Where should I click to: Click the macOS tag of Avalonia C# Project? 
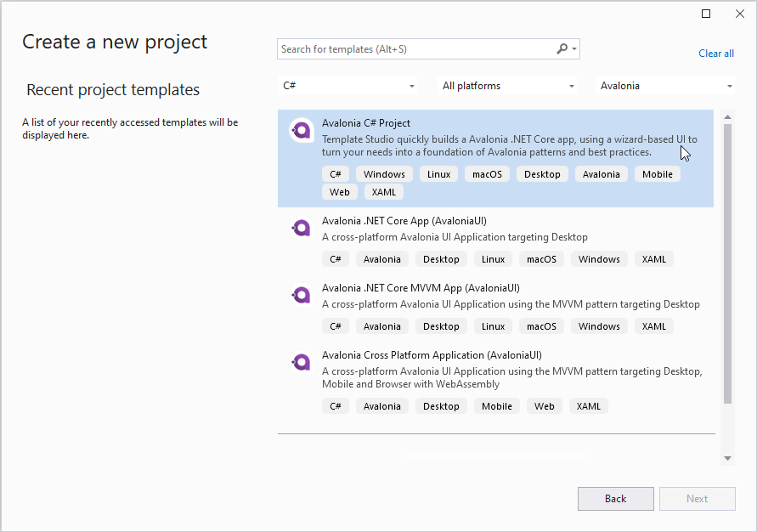[487, 174]
